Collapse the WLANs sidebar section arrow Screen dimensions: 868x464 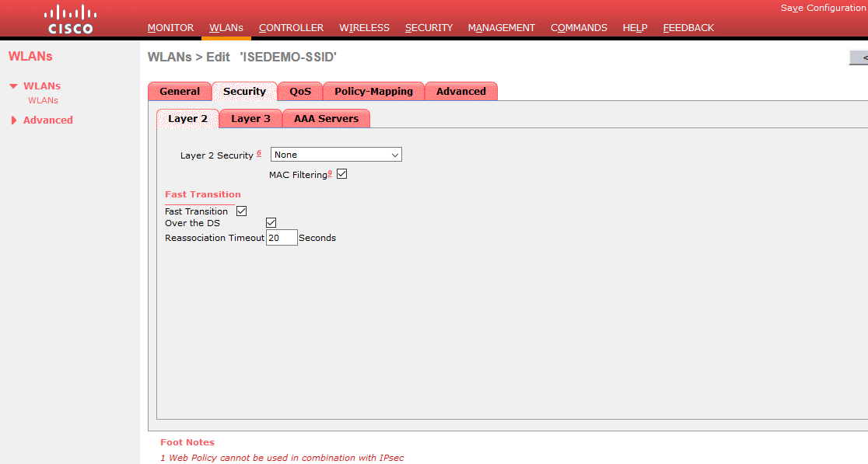coord(13,86)
